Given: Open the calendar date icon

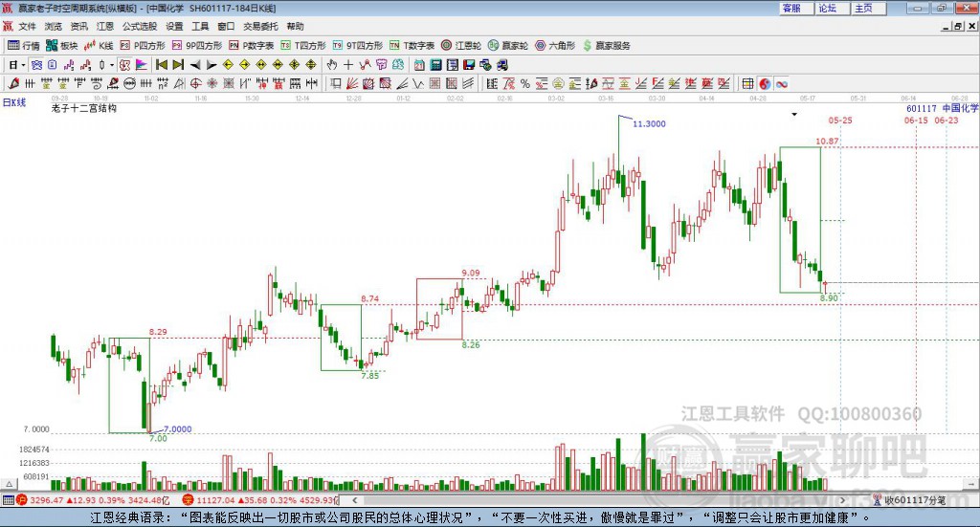Looking at the screenshot, I should (x=419, y=65).
